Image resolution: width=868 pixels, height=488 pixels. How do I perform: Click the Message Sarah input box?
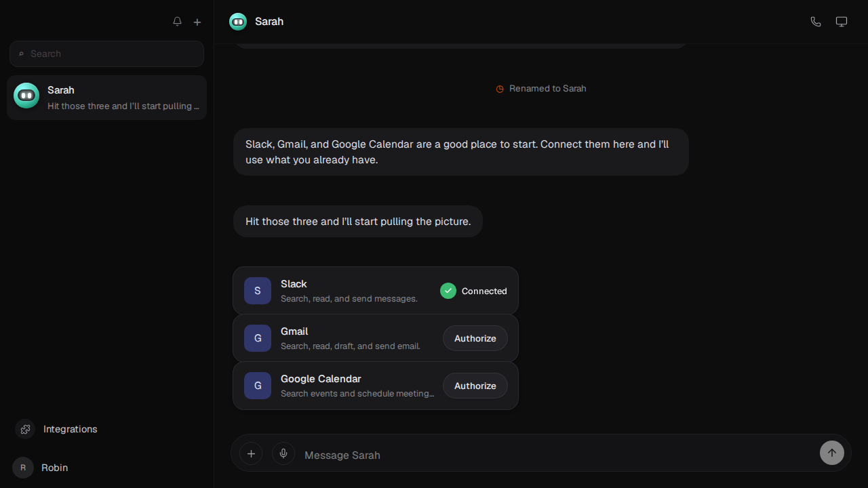click(556, 455)
